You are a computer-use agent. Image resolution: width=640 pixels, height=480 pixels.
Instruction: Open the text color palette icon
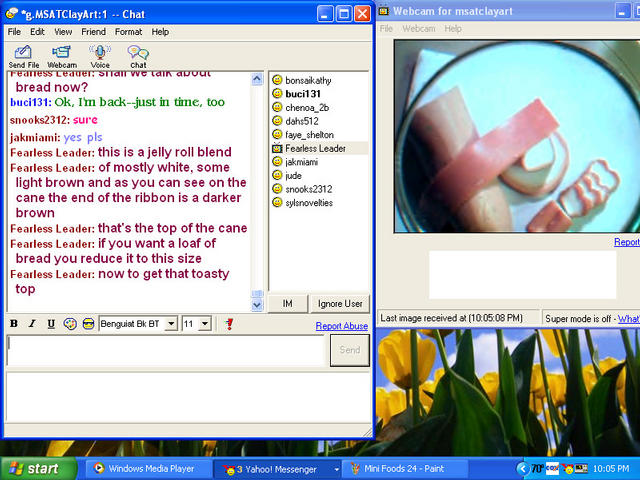pos(70,324)
